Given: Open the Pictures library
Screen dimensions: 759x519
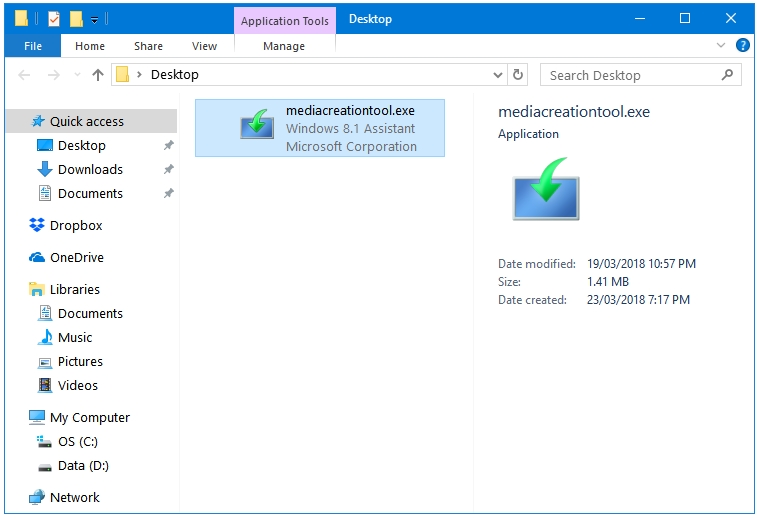Looking at the screenshot, I should coord(80,362).
